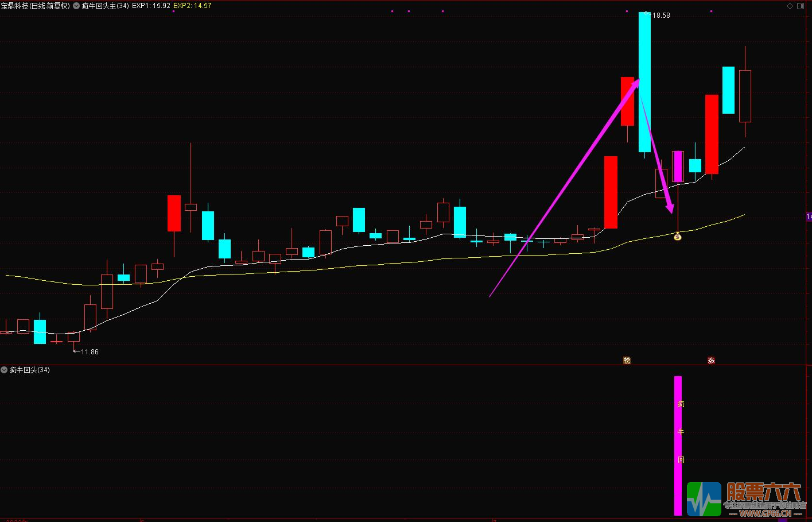Click the diamond icon at top right
Image resolution: width=812 pixels, height=522 pixels.
point(790,6)
